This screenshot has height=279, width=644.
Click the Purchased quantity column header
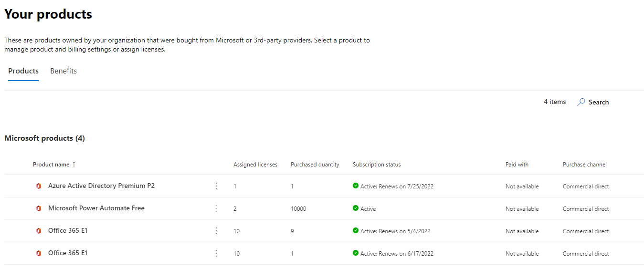pos(315,164)
